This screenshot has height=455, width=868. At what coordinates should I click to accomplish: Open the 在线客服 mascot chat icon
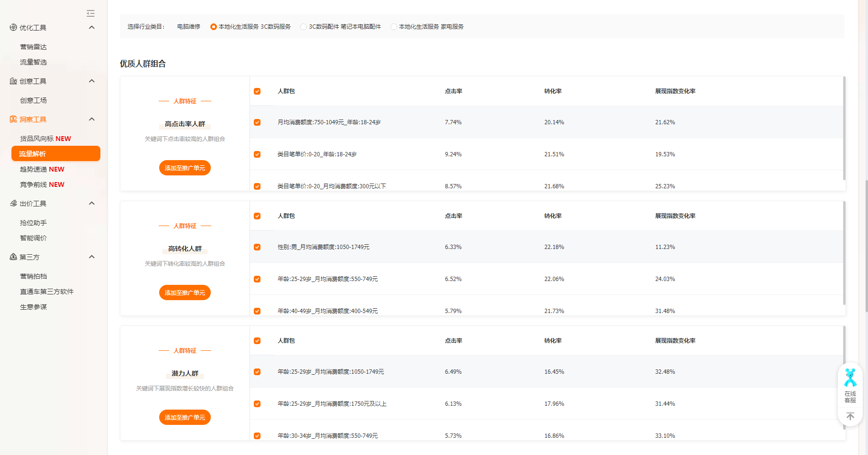850,378
